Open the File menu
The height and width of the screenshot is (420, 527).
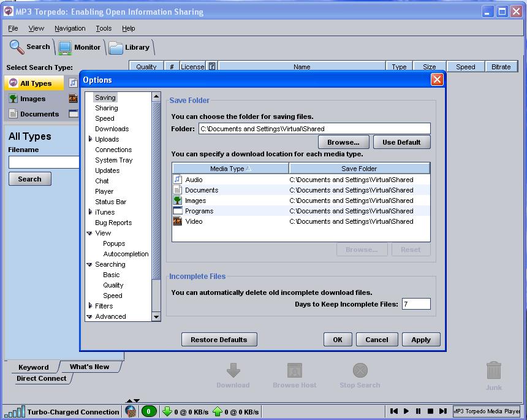point(13,28)
